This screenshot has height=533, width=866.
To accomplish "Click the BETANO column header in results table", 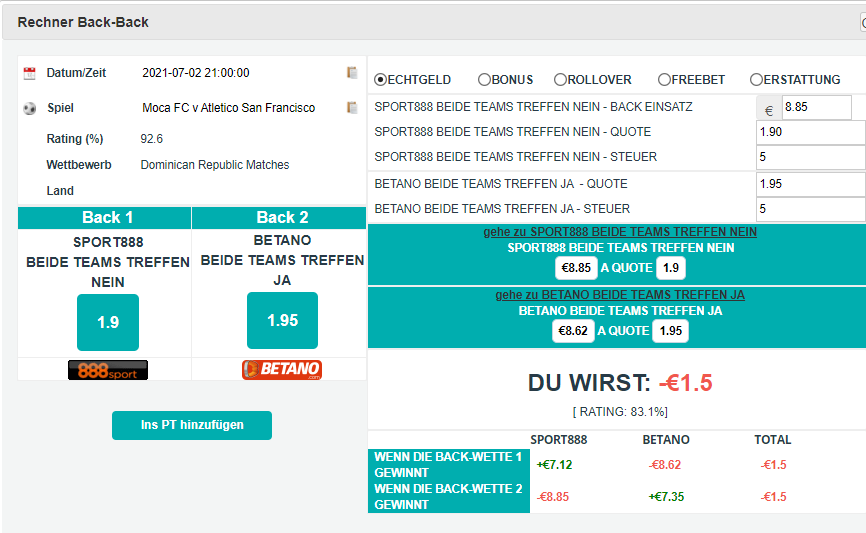I will 666,440.
